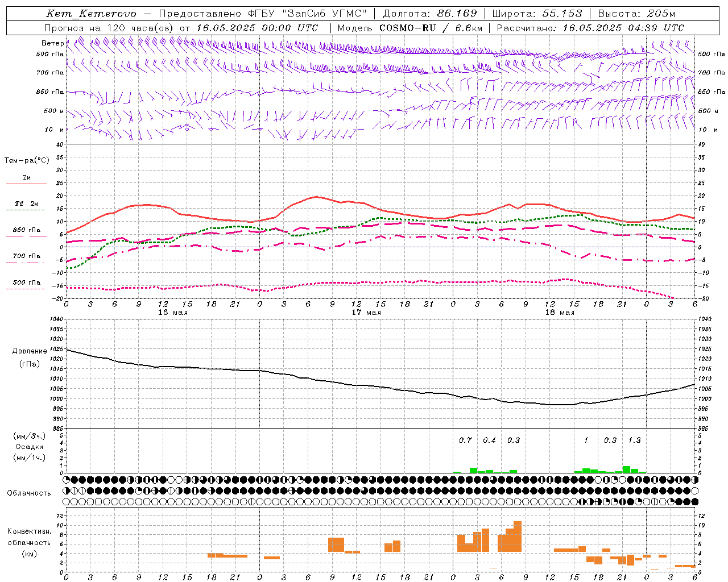Click the '850 гПа' temperature legend entry
Screen dimensions: 728x582
pos(27,230)
